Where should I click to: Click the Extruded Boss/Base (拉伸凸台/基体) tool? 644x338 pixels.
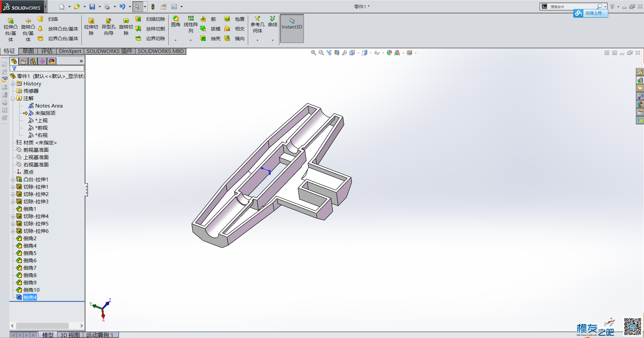10,29
